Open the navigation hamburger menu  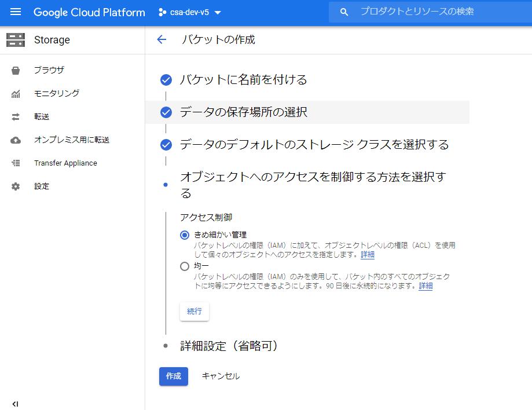16,12
